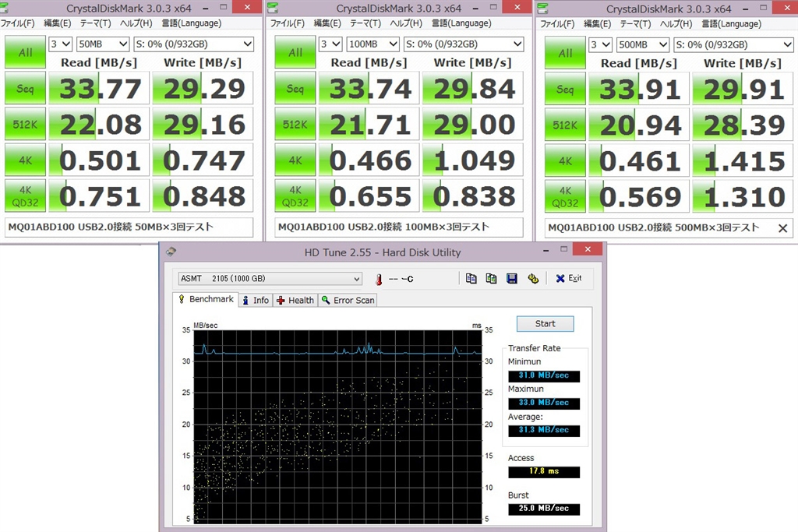Exit HD Tune via the Exit button
Viewport: 798px width, 532px height.
click(x=568, y=278)
